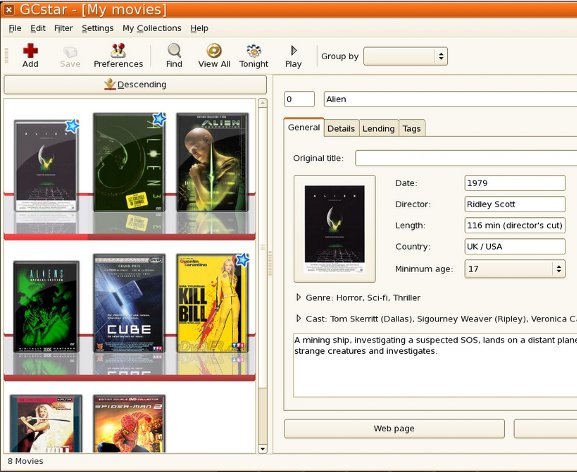
Task: Click the blue star on the Alien 3 cover
Action: click(x=159, y=119)
